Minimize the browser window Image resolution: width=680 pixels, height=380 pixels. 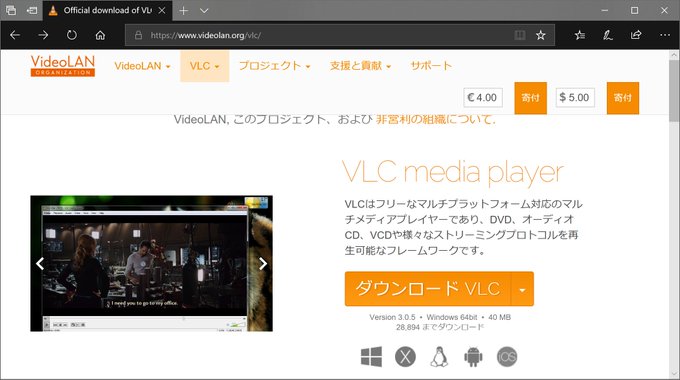[x=605, y=10]
